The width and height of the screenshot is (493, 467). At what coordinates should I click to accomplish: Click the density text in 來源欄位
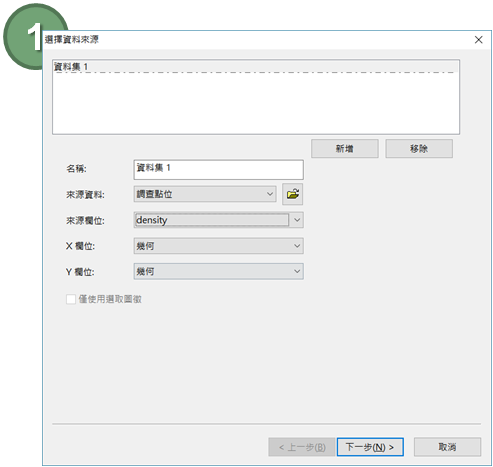click(152, 220)
